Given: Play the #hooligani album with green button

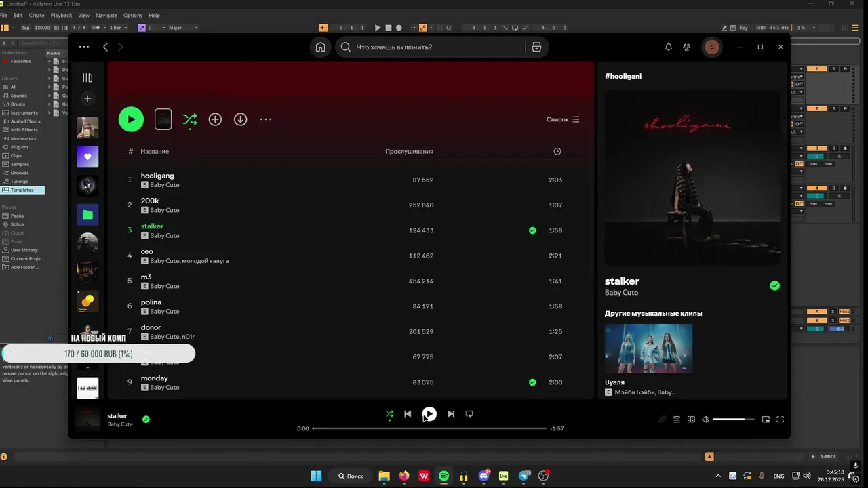Looking at the screenshot, I should (131, 119).
